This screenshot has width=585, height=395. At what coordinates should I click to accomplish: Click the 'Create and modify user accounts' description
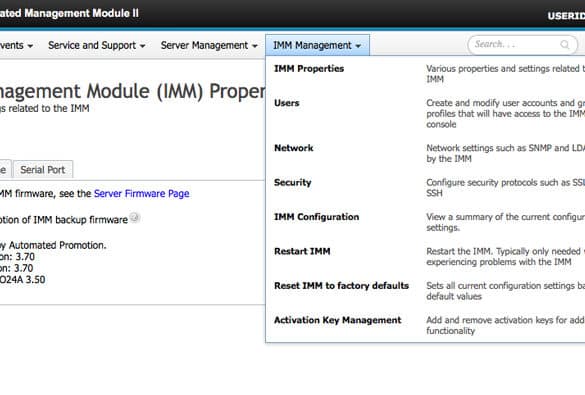click(506, 113)
